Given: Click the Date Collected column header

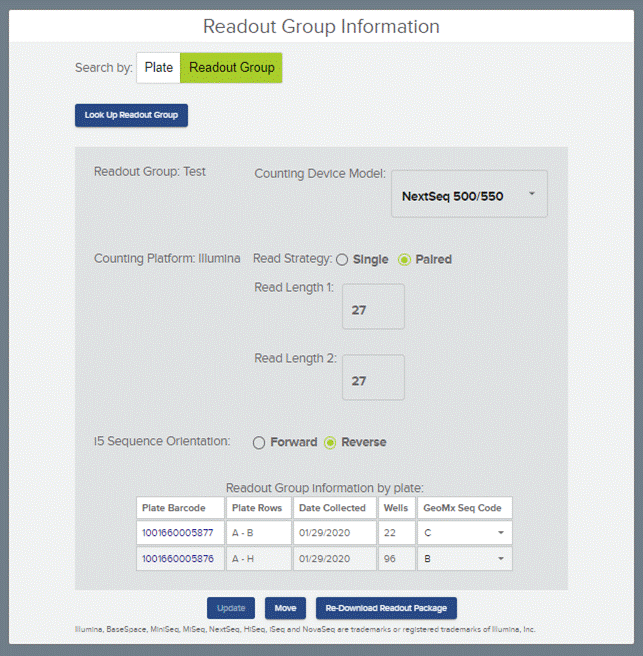Looking at the screenshot, I should [333, 508].
